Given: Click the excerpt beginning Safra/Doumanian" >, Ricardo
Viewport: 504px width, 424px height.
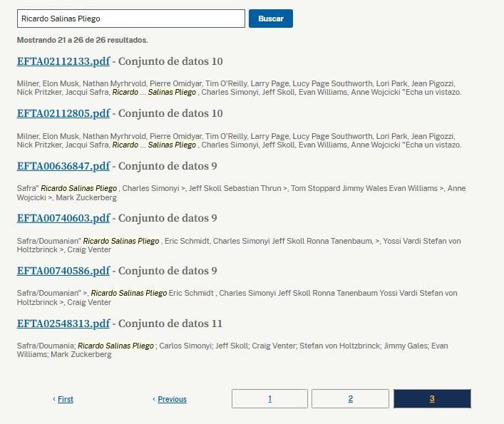Looking at the screenshot, I should 237,297.
